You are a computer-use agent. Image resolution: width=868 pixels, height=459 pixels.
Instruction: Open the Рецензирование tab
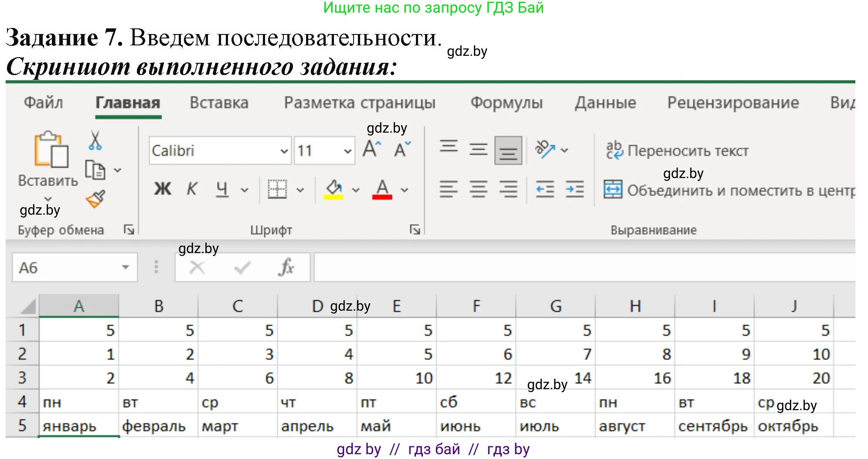coord(734,103)
